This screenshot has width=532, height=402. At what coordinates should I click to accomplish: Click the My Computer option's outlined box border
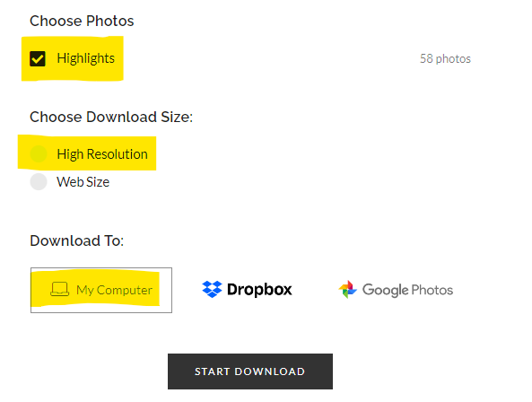click(101, 291)
